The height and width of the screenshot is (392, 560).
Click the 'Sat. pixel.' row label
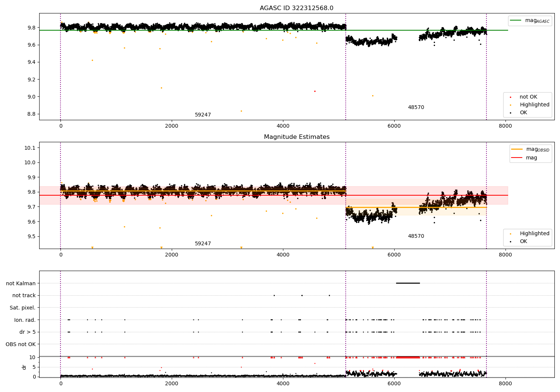23,308
